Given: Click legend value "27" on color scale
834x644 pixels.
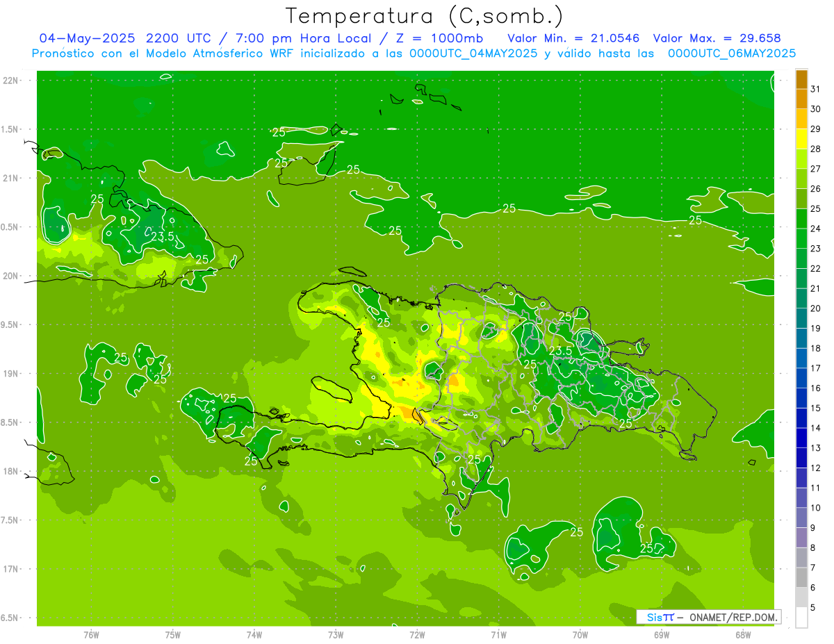Looking at the screenshot, I should [816, 169].
